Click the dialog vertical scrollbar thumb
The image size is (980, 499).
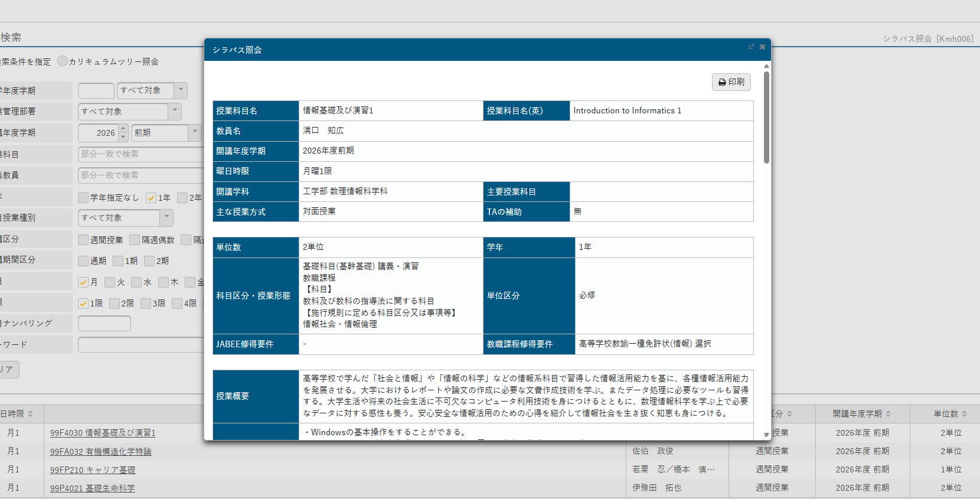[766, 117]
